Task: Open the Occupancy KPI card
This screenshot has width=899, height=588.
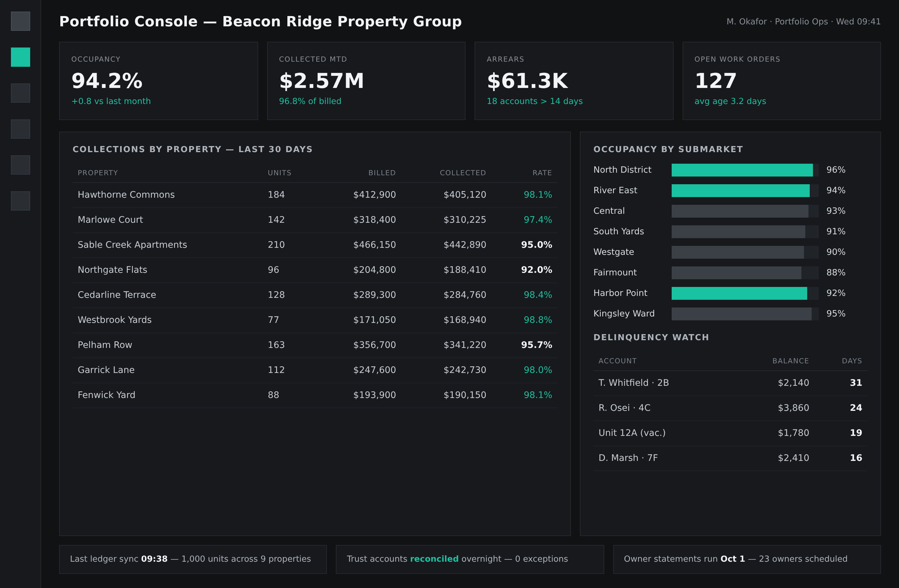Action: click(158, 81)
